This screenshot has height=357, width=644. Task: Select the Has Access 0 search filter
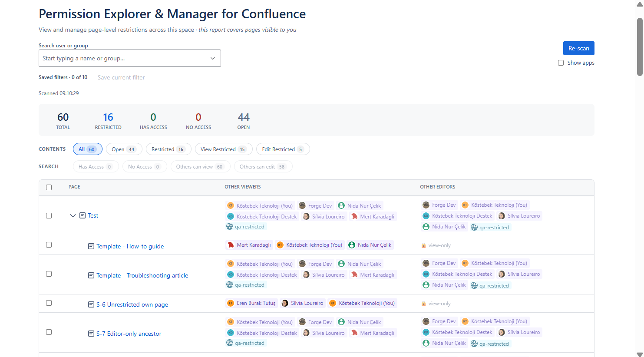pyautogui.click(x=96, y=166)
